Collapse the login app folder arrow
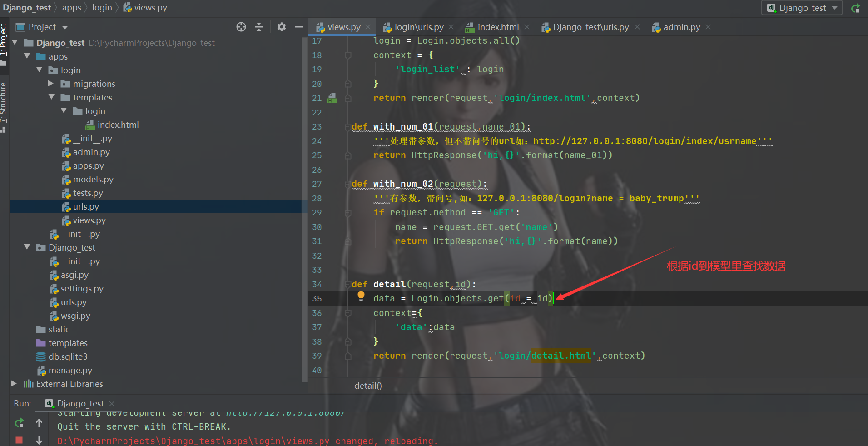The image size is (868, 446). point(40,70)
